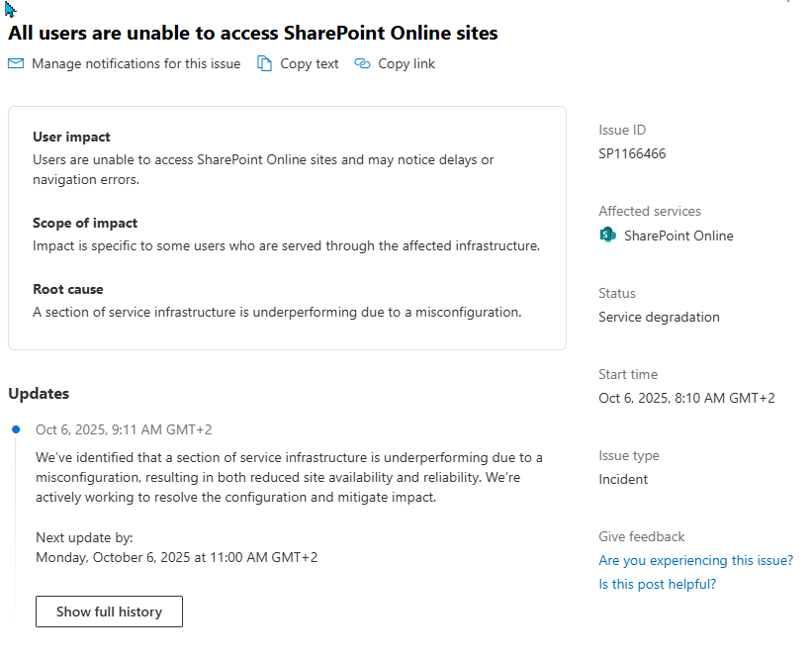This screenshot has height=660, width=812.
Task: Click the SharePoint Online affected service name
Action: coord(678,236)
